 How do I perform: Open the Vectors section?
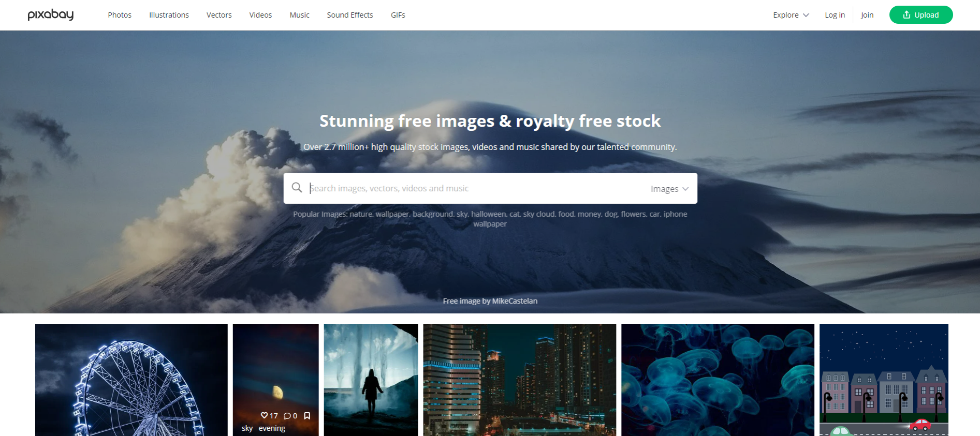tap(219, 15)
